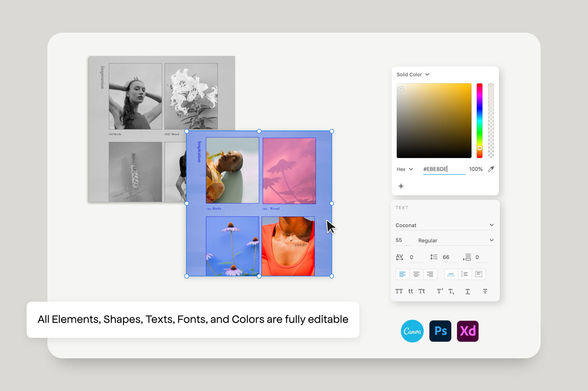This screenshot has width=588, height=391.
Task: Apply superscript formatting to text
Action: click(439, 291)
